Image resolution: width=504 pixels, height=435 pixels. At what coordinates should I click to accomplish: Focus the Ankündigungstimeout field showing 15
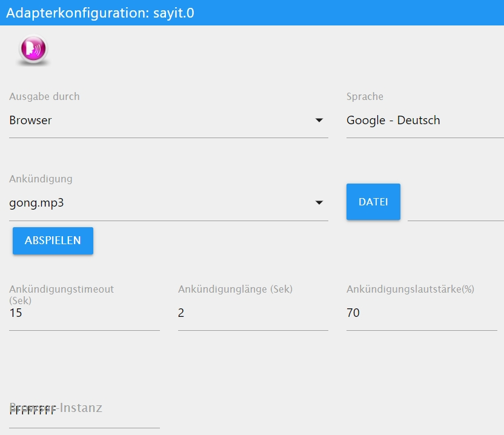click(84, 313)
